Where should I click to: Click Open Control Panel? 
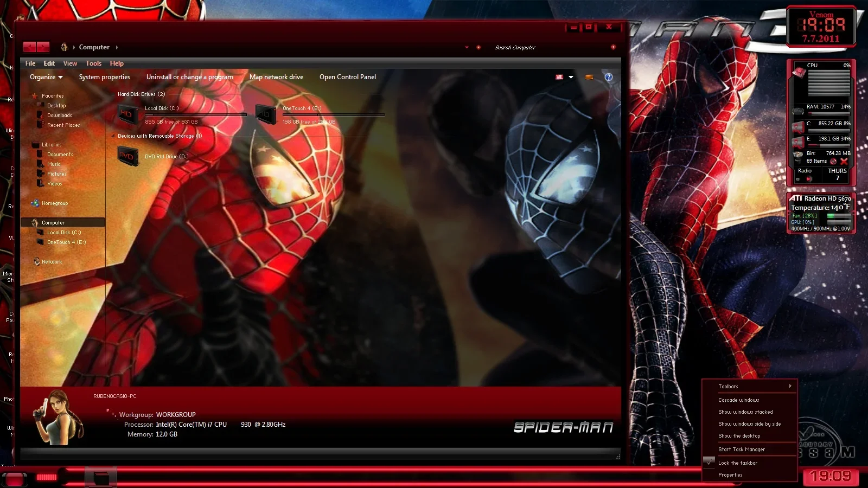(x=348, y=77)
